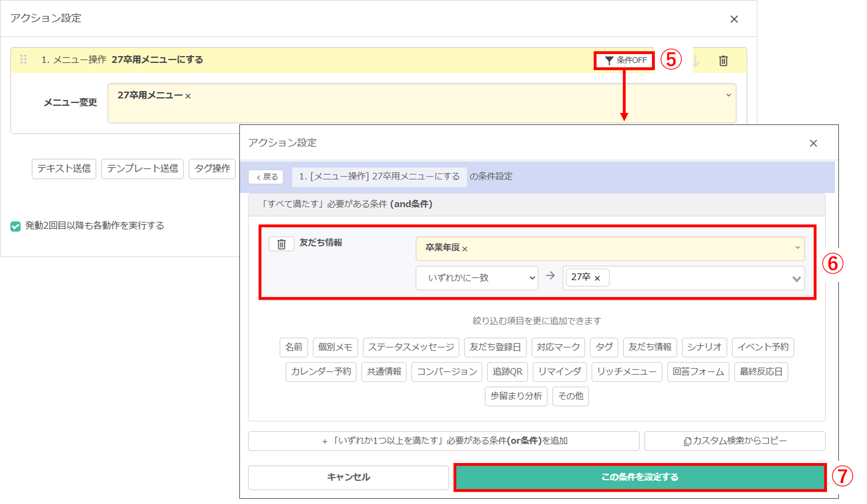The width and height of the screenshot is (867, 504).
Task: Uncheck 発動2回目以降も各動作を実行する
Action: (x=15, y=226)
